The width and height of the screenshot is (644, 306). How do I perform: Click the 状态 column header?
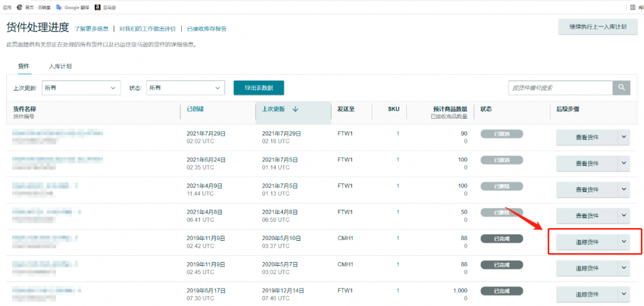(x=486, y=109)
